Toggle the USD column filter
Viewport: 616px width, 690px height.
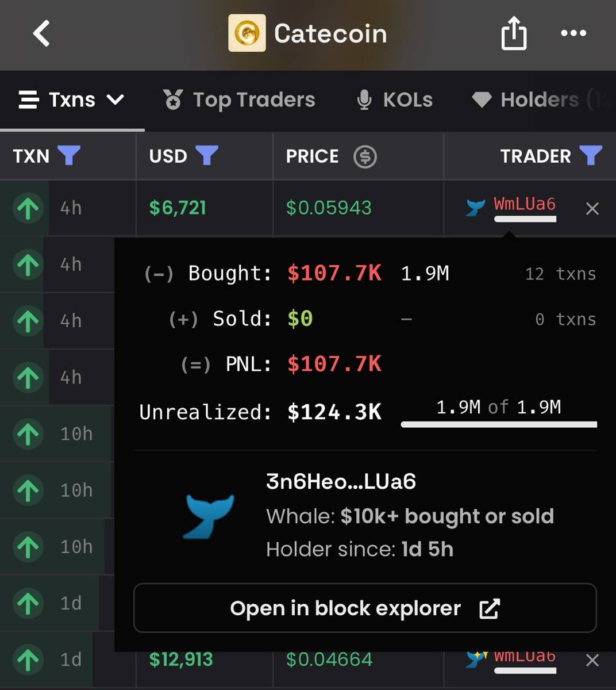(x=207, y=156)
